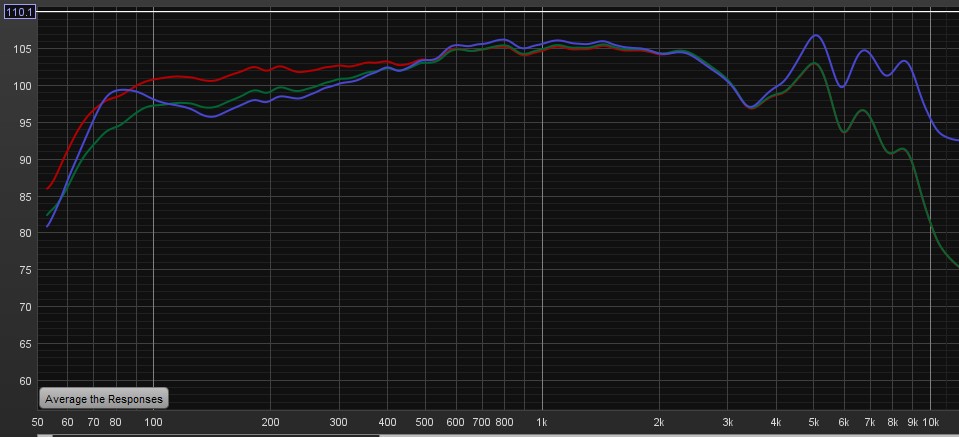Click the 75 label on the vertical axis

[x=24, y=270]
